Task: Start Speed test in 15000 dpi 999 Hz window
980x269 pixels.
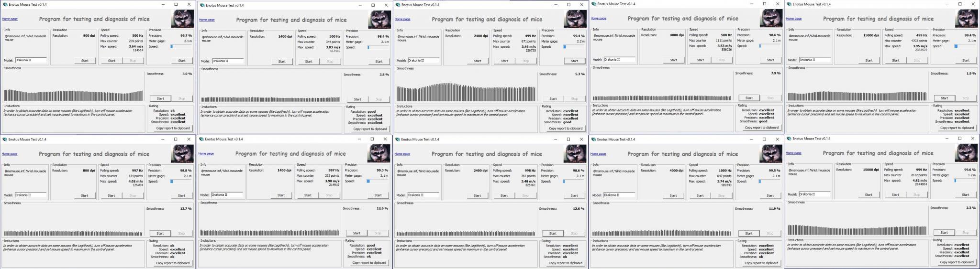Action: 895,194
